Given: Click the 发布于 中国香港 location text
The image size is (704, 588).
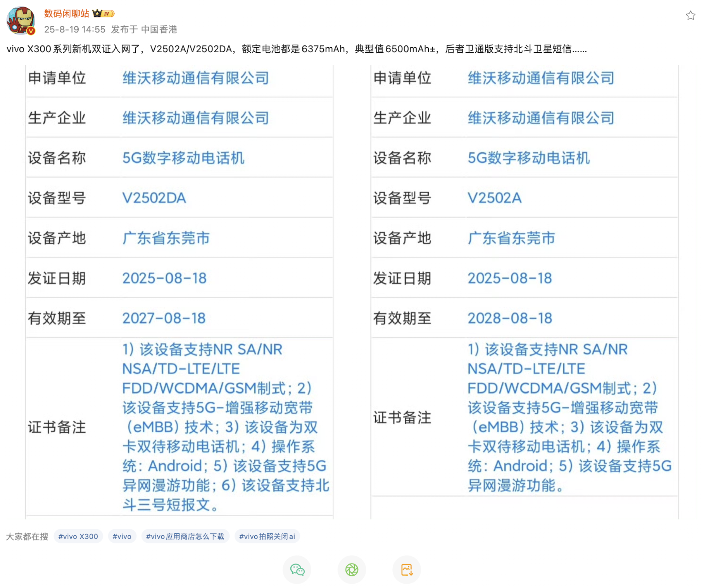Looking at the screenshot, I should point(144,29).
